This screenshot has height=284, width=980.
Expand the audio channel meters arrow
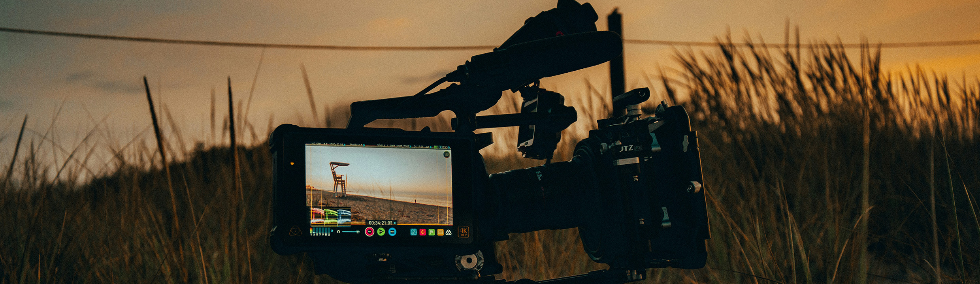(x=332, y=231)
